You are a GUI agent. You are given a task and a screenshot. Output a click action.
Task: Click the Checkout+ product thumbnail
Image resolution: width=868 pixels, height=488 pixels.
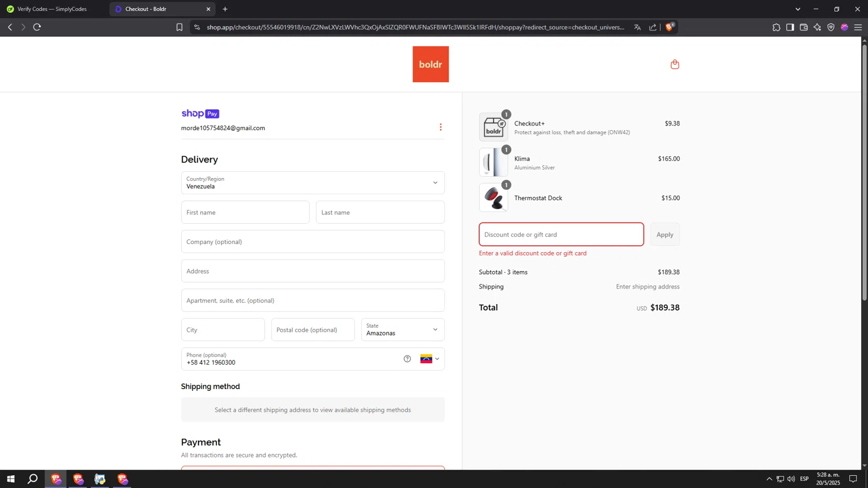[x=494, y=127]
